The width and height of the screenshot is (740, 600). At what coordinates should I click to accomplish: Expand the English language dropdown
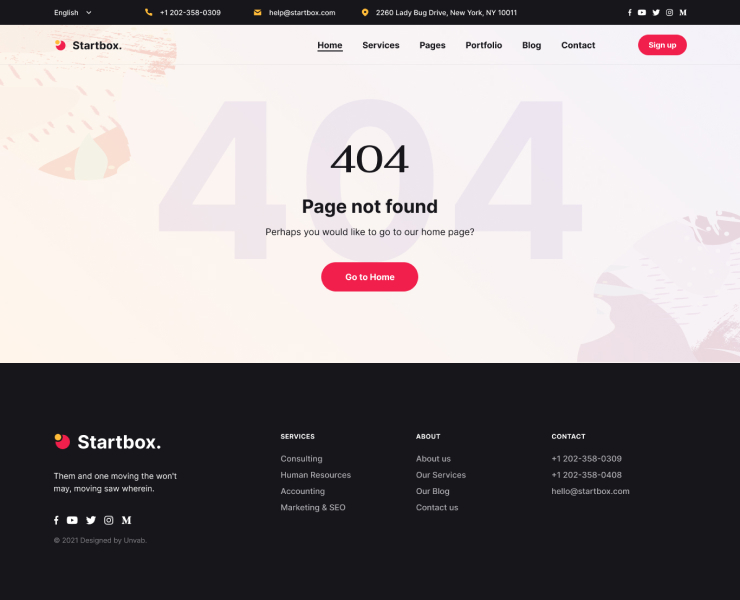coord(73,13)
